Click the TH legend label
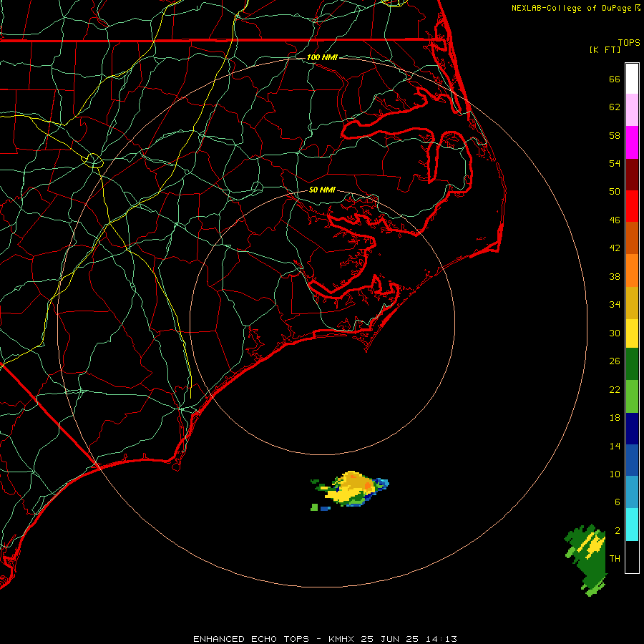Screen dimensions: 644x644 point(615,558)
